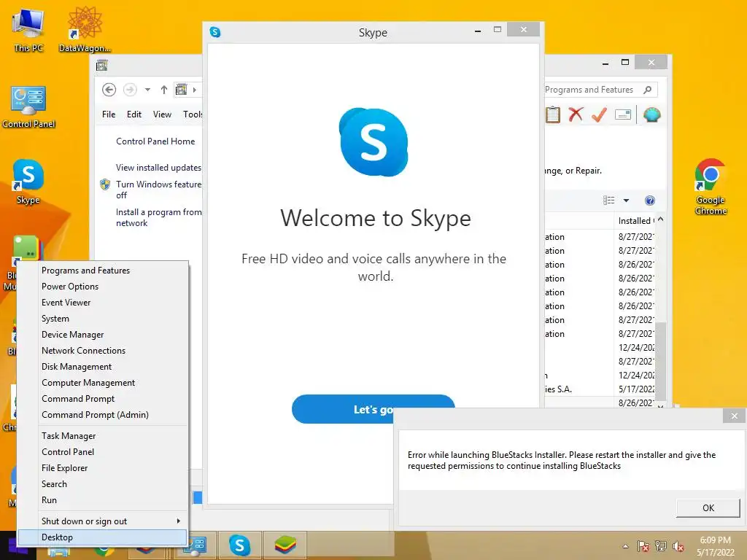Image resolution: width=747 pixels, height=560 pixels.
Task: Click the forward navigation arrow in Control Panel
Action: [x=130, y=90]
